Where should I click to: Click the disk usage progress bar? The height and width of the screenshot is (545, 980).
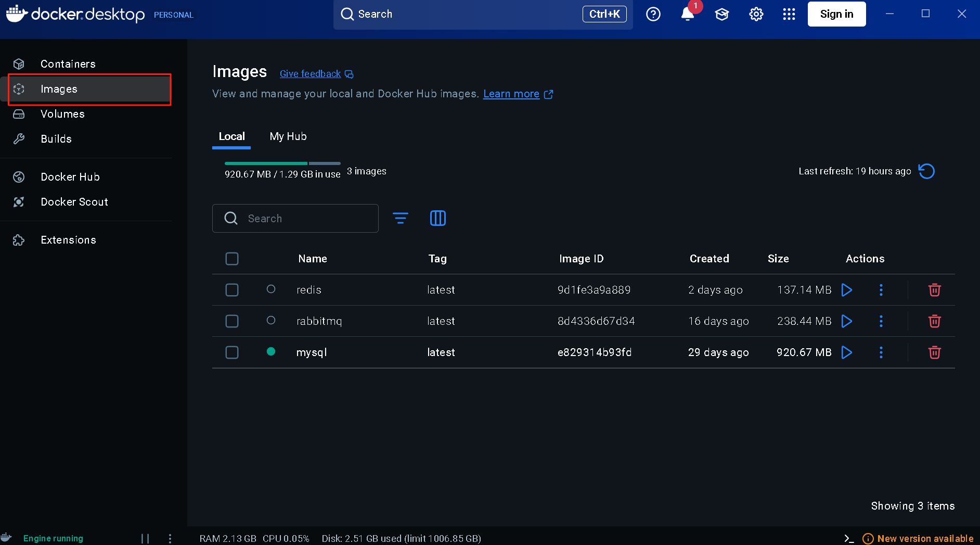pos(282,163)
